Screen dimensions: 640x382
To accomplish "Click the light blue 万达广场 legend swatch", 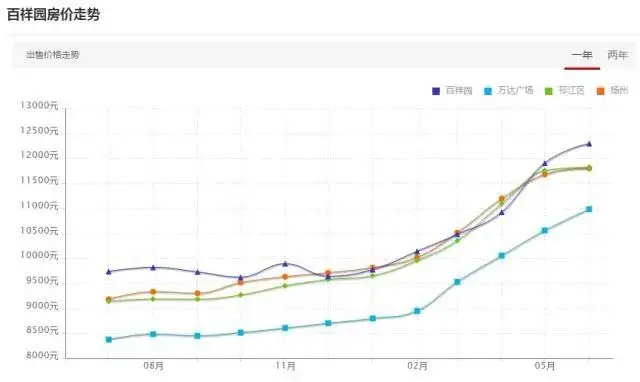I will pos(488,91).
